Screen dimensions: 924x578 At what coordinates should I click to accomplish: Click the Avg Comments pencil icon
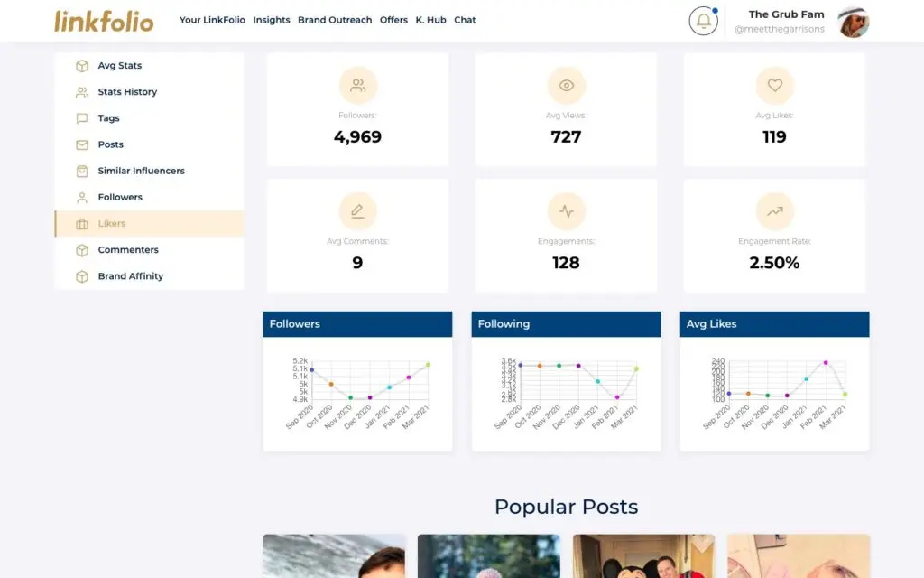pyautogui.click(x=358, y=211)
